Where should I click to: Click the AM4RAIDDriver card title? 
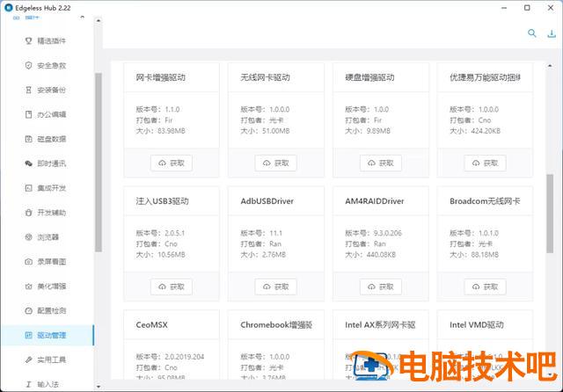tap(375, 201)
